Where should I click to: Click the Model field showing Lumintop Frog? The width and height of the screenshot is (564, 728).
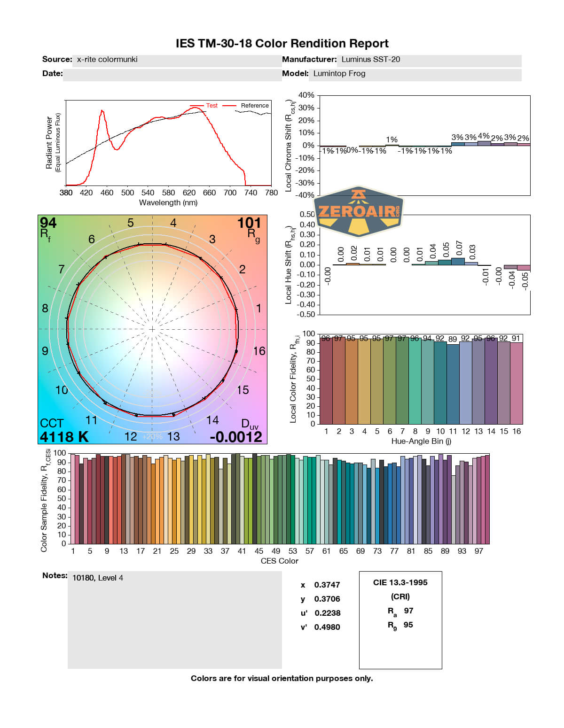coord(415,74)
